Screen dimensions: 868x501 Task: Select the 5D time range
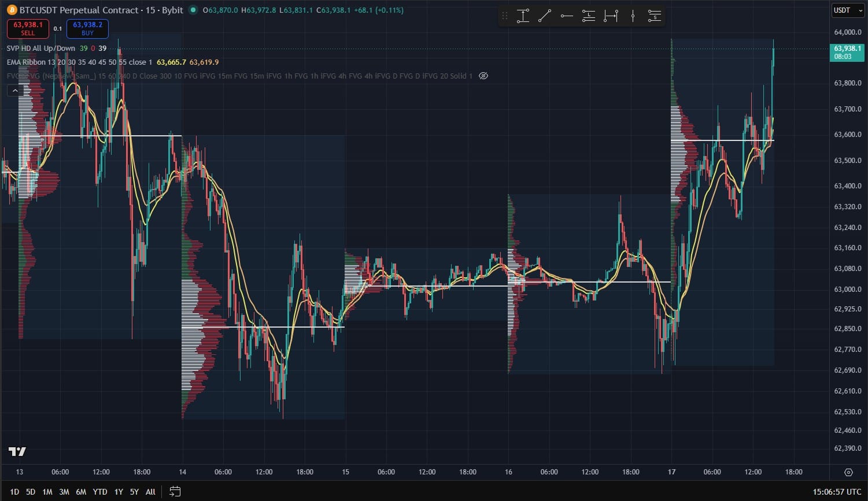point(31,492)
